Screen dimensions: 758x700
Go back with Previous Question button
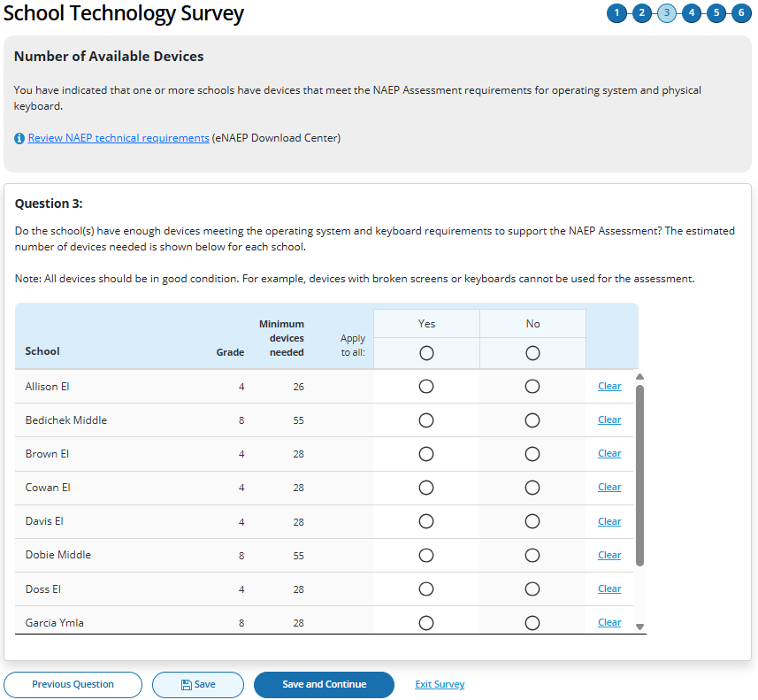(x=73, y=685)
